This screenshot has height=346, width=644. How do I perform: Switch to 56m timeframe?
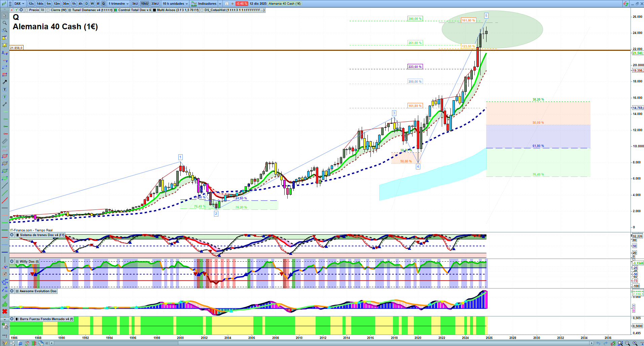pos(66,4)
